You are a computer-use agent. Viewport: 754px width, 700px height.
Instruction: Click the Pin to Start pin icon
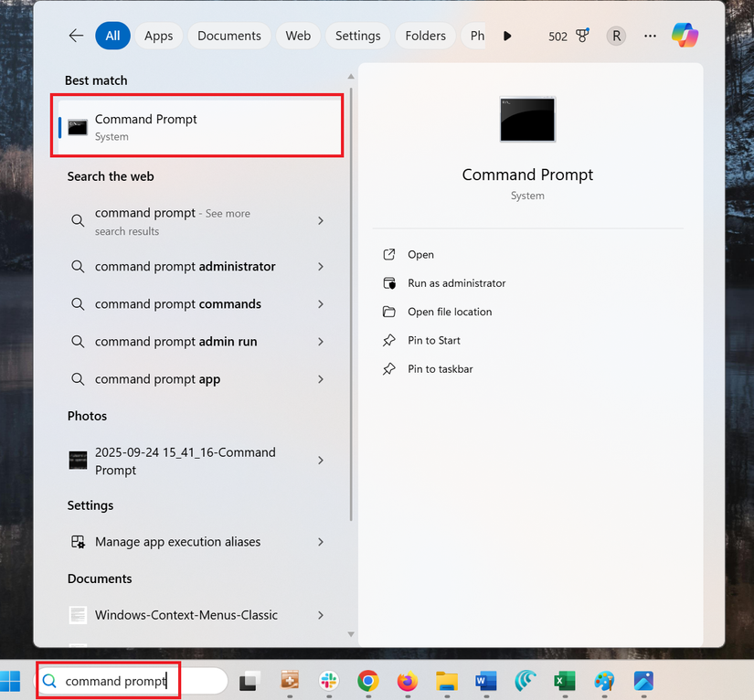389,340
